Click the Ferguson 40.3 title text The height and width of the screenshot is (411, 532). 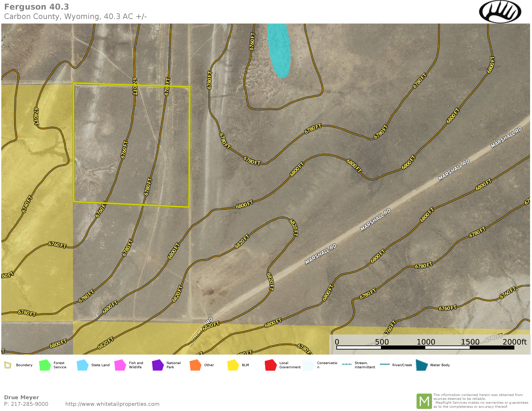(x=37, y=7)
